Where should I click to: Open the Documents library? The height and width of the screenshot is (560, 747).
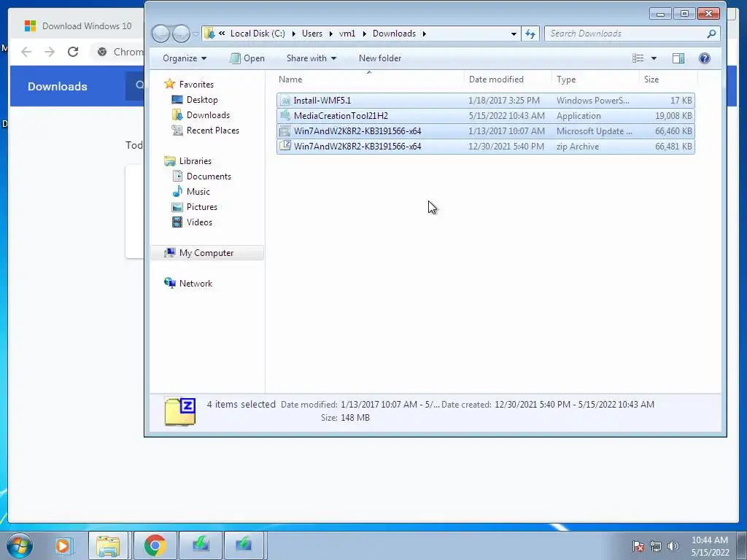click(x=209, y=176)
